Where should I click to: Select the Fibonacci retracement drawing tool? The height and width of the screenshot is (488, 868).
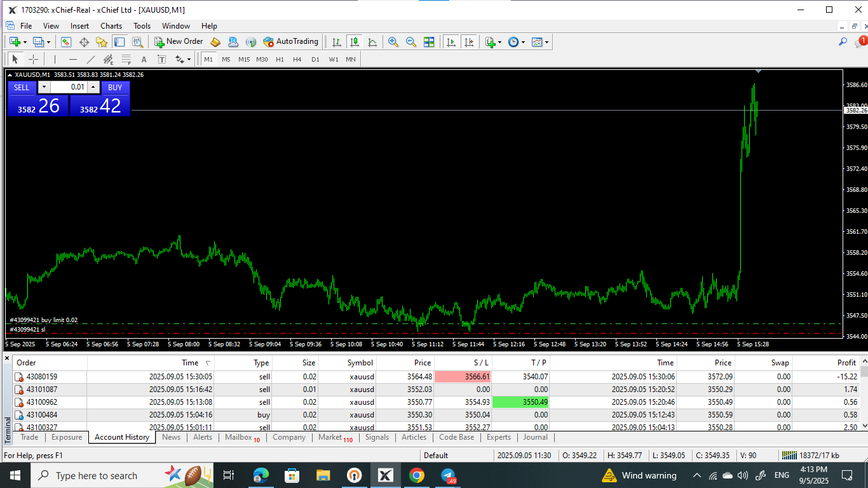tap(126, 59)
